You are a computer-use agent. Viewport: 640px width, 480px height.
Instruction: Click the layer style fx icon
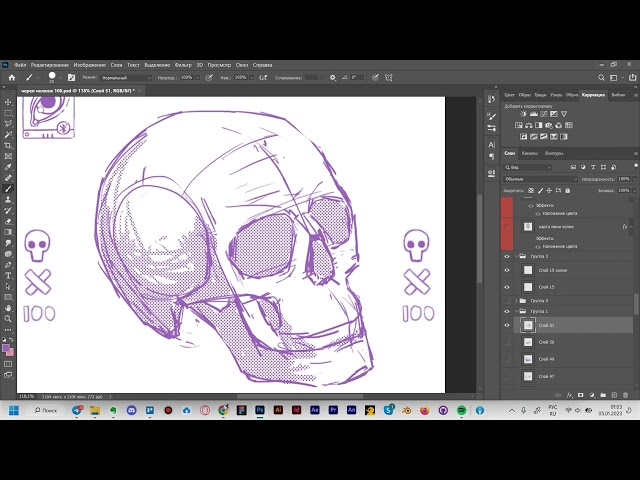[x=570, y=395]
